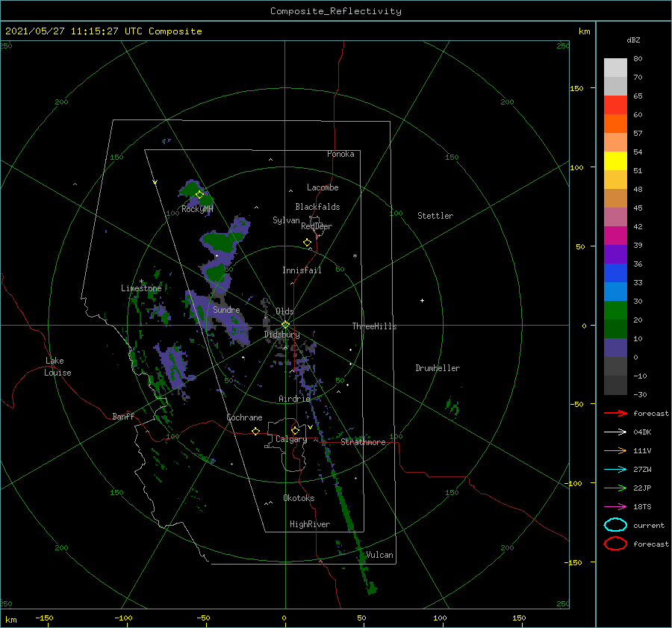The width and height of the screenshot is (672, 628).
Task: Click the magenta 18TS arrow icon
Action: (615, 507)
